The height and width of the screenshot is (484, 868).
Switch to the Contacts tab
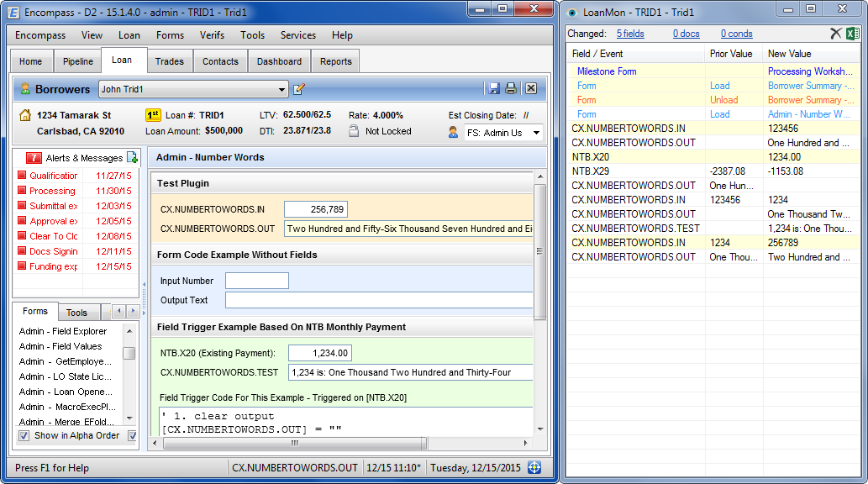[x=220, y=61]
